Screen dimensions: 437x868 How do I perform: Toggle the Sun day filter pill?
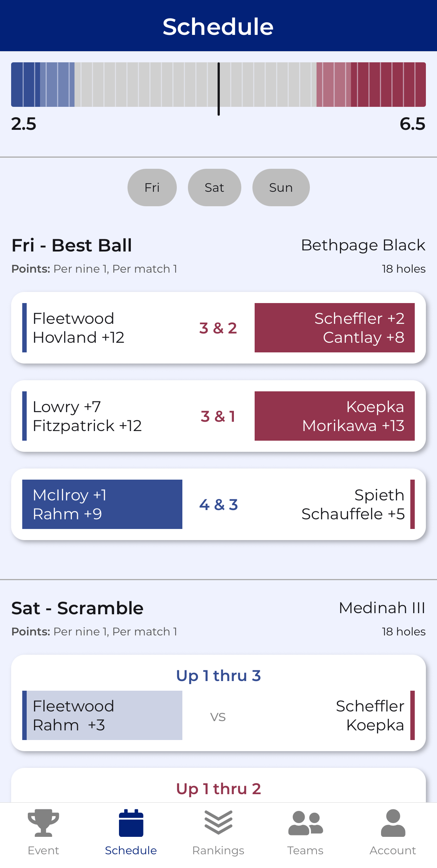point(281,187)
